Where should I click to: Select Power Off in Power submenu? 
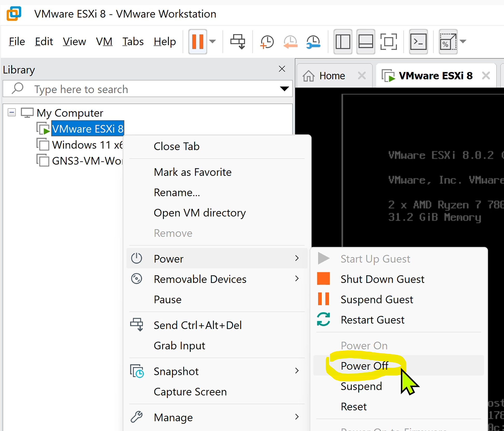(364, 366)
